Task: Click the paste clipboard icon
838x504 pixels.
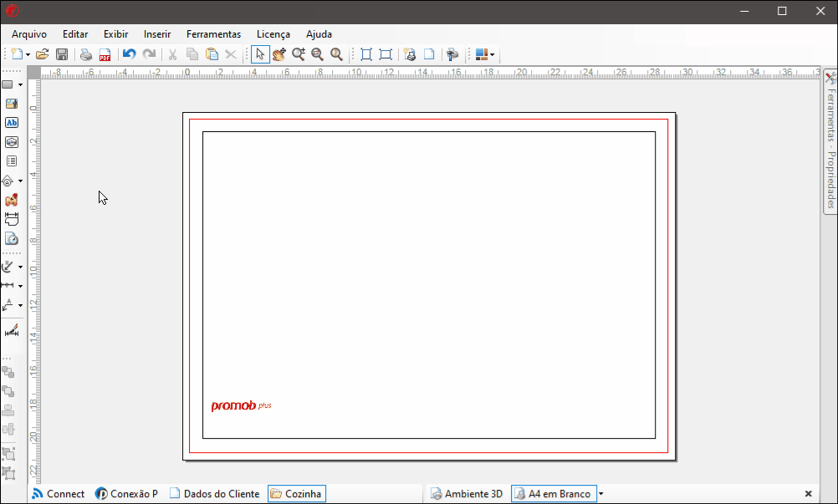Action: (x=212, y=54)
